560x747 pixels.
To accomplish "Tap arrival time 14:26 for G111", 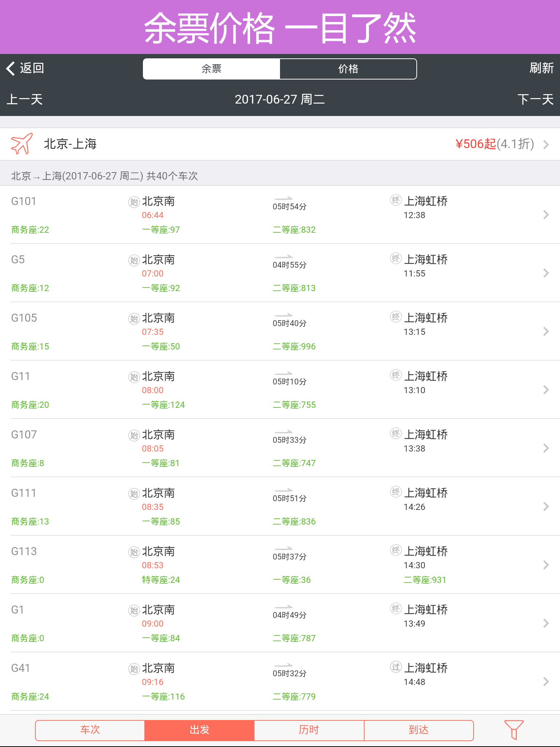I will pos(415,507).
